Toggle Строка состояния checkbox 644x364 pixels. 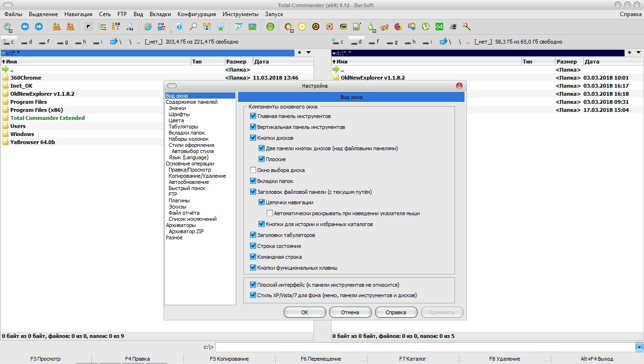pos(253,246)
